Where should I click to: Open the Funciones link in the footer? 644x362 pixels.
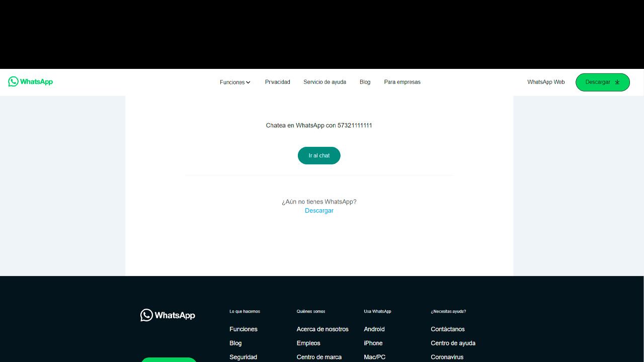(243, 329)
